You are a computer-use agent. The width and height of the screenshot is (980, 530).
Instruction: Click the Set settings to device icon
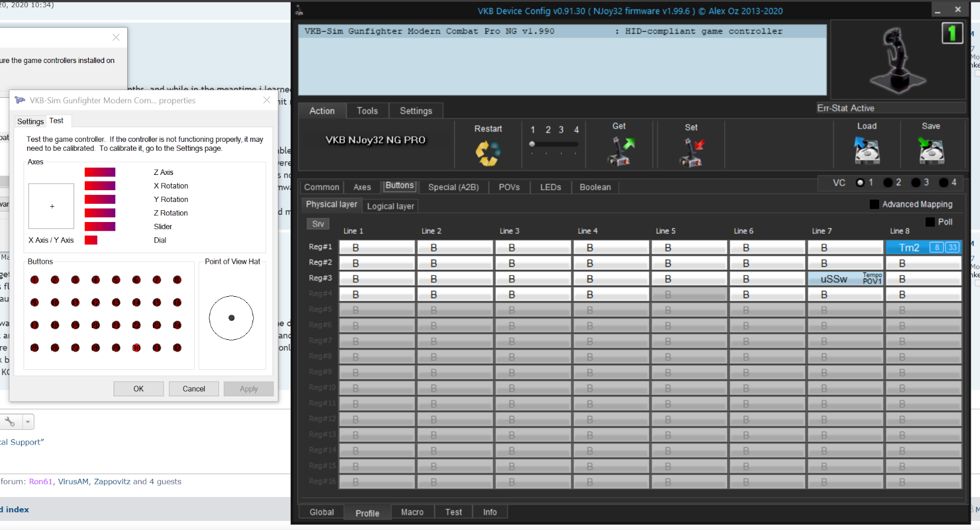pyautogui.click(x=692, y=152)
